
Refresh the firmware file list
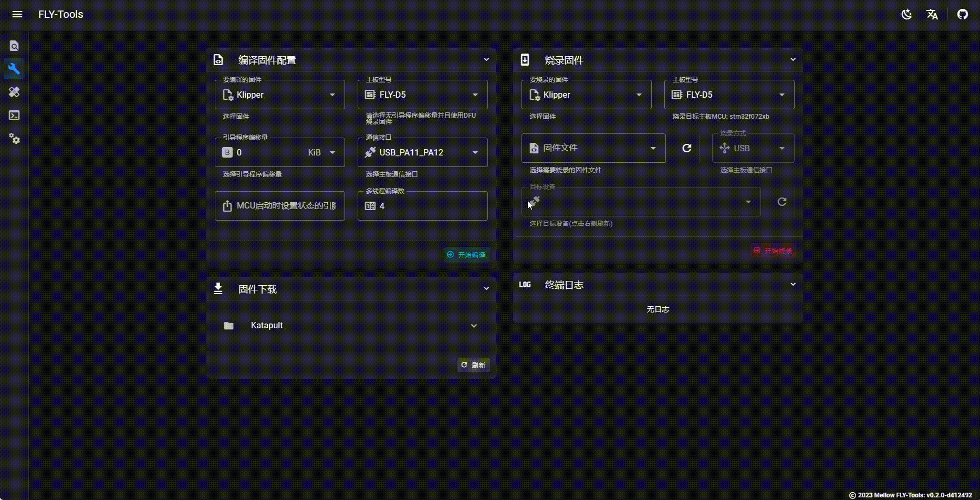tap(686, 148)
